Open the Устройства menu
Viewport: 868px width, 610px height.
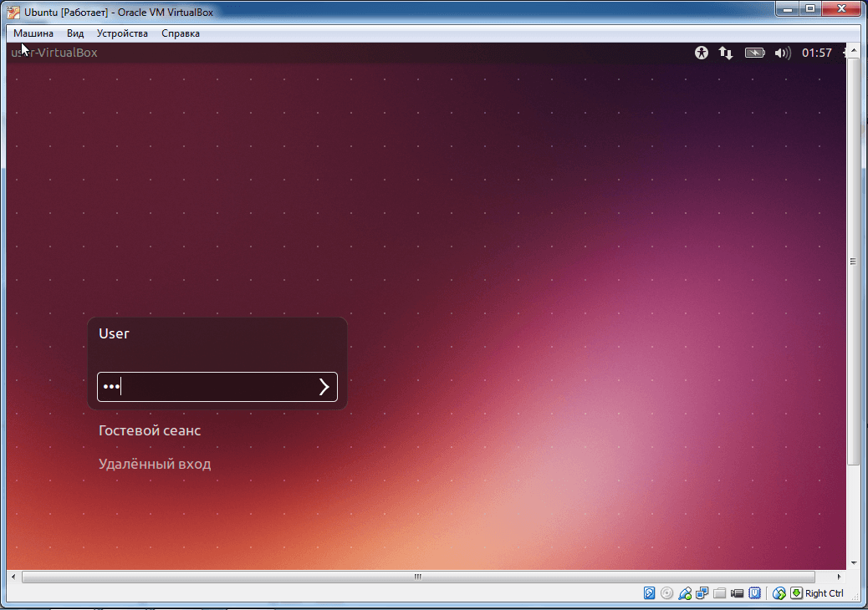pos(122,33)
